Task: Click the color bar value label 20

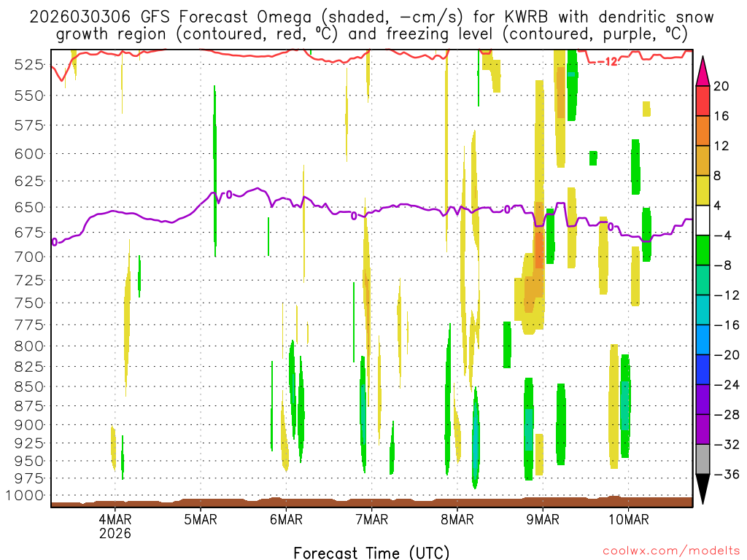Action: pos(721,86)
